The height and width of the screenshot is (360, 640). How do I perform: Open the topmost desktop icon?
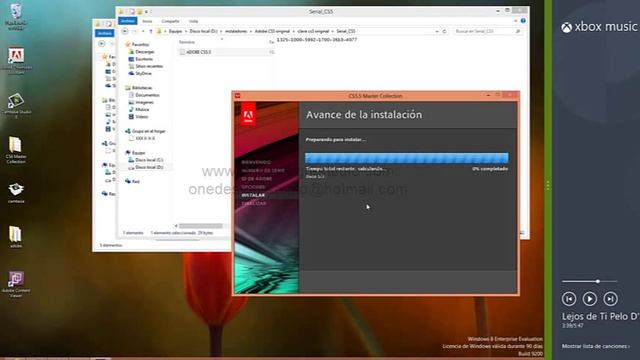click(16, 16)
